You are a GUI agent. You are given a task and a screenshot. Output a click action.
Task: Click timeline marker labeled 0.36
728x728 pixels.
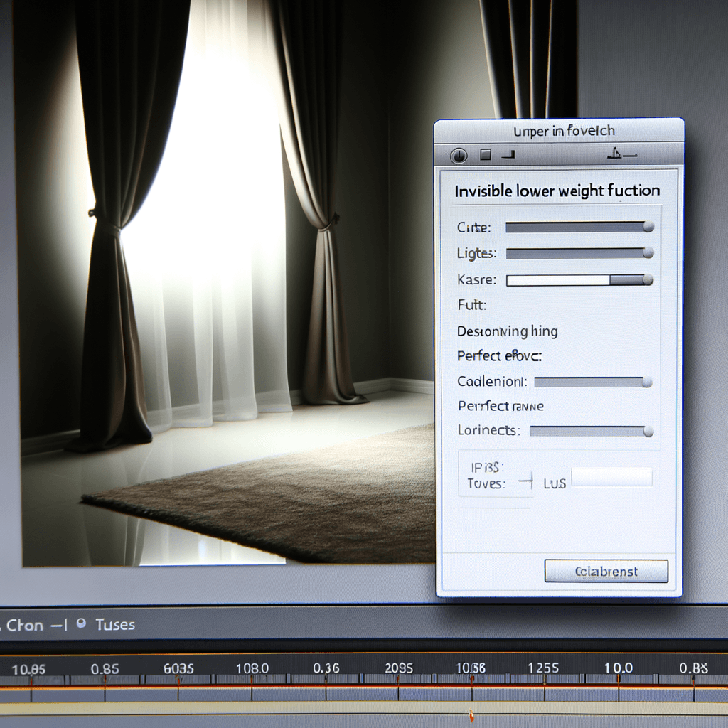pos(326,668)
